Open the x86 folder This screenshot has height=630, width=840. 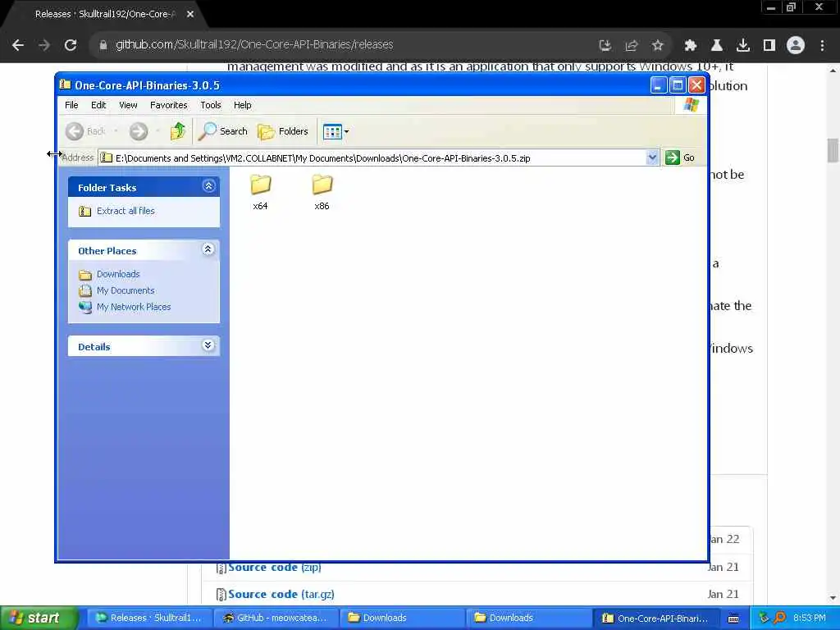click(x=322, y=192)
